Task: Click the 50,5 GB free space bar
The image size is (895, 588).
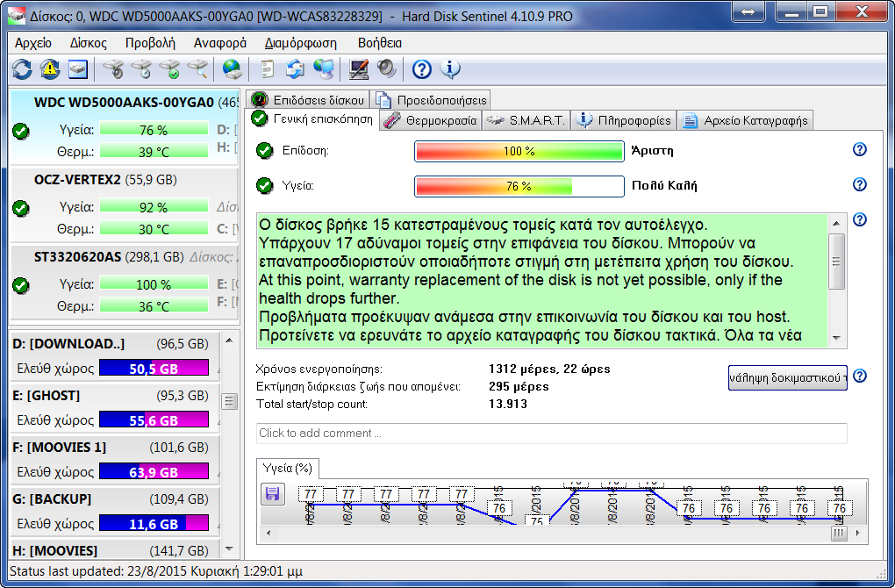Action: (154, 369)
